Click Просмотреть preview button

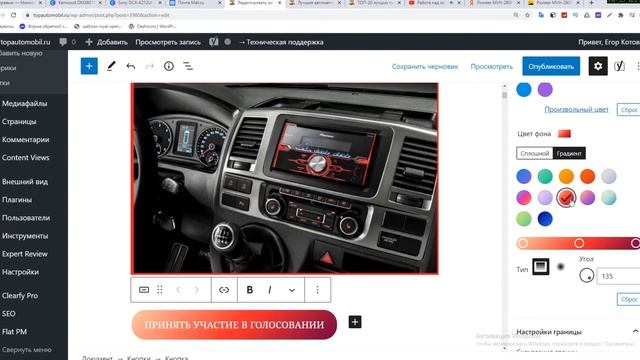pyautogui.click(x=491, y=66)
